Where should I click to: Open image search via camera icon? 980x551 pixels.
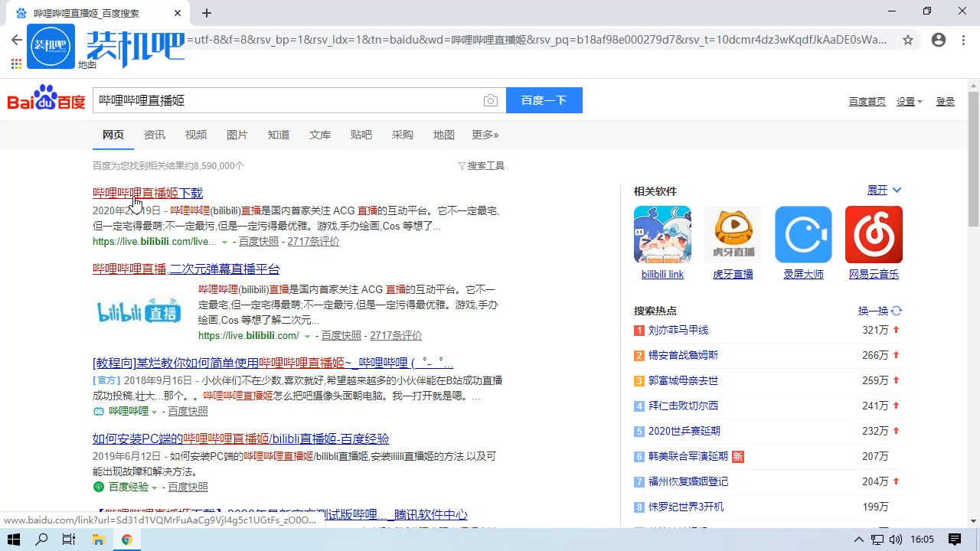coord(491,100)
